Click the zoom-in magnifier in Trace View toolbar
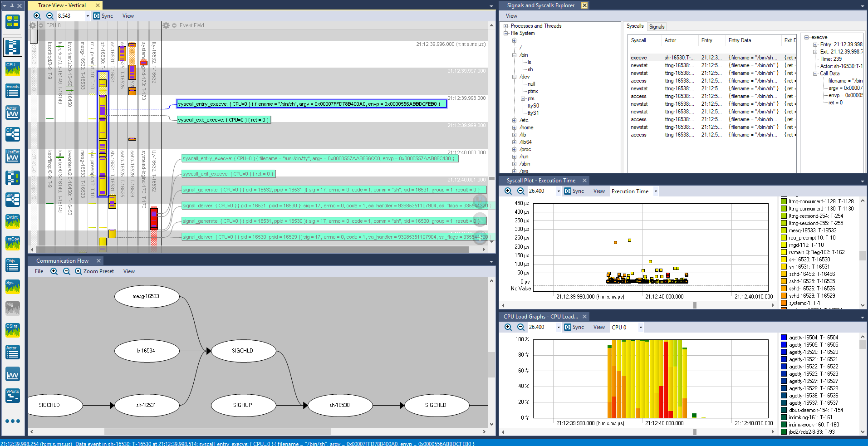868x446 pixels. [37, 15]
